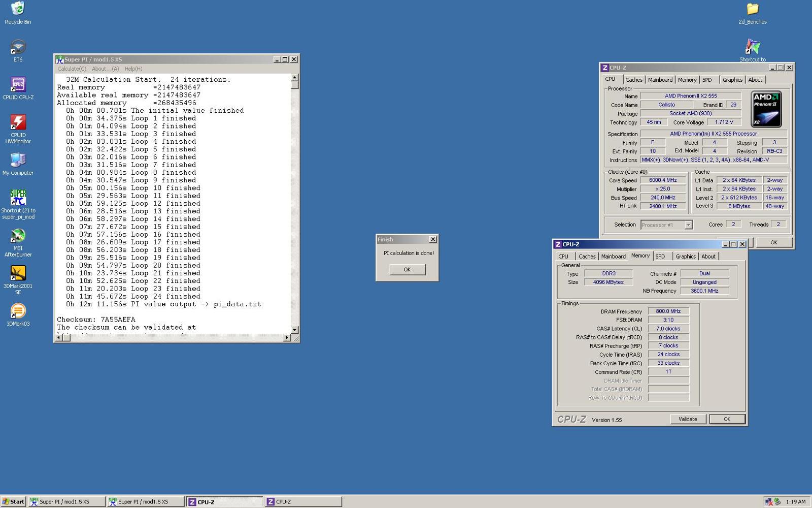Click the DRAM Frequency 800.0 MHz value

(x=668, y=311)
